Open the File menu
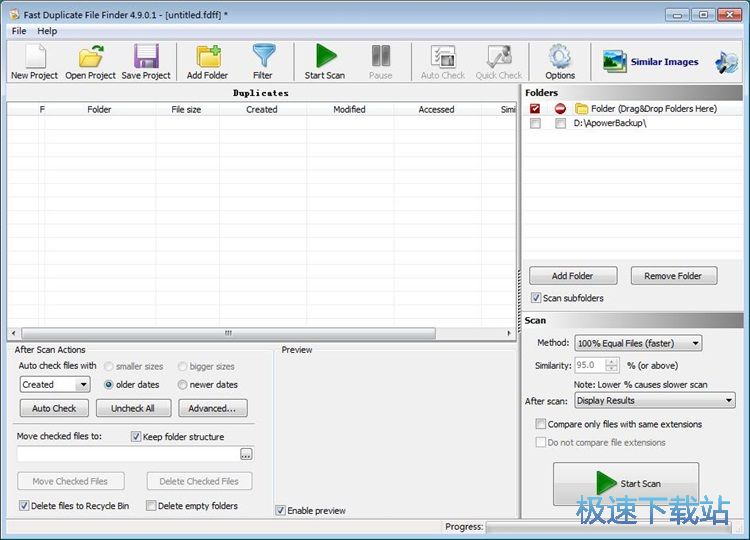 point(19,31)
